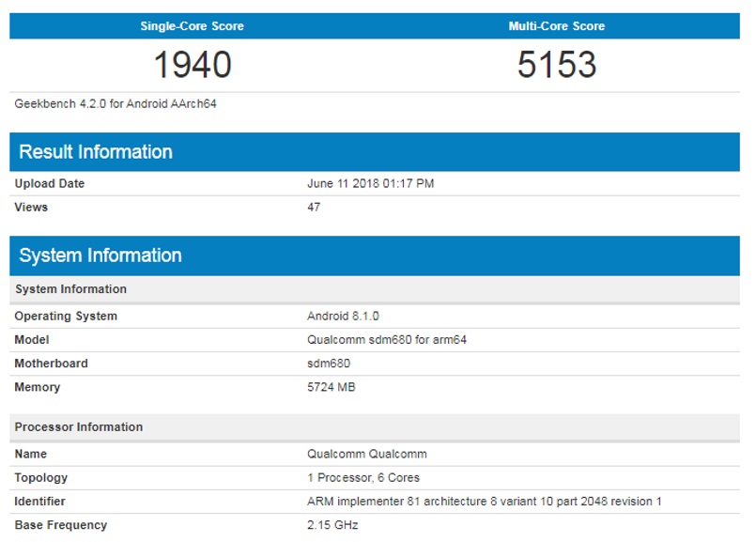Click the Motherboard label
Image resolution: width=756 pixels, height=542 pixels.
tap(51, 364)
